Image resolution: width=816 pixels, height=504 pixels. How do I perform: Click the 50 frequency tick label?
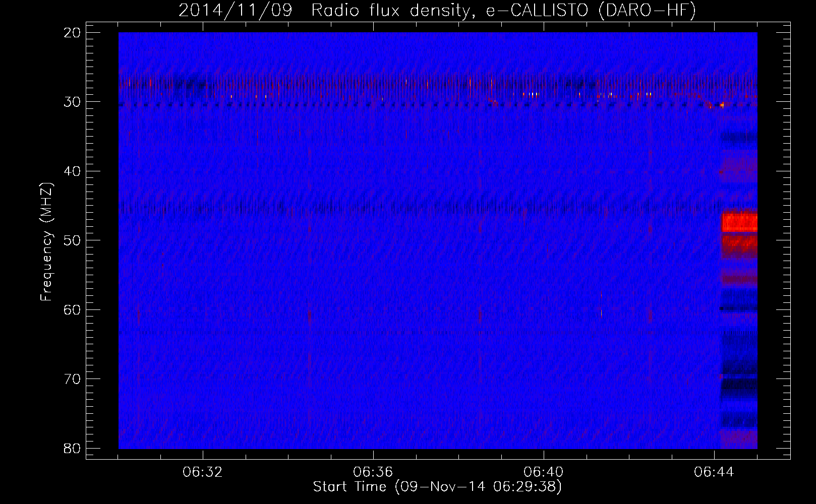(x=72, y=240)
